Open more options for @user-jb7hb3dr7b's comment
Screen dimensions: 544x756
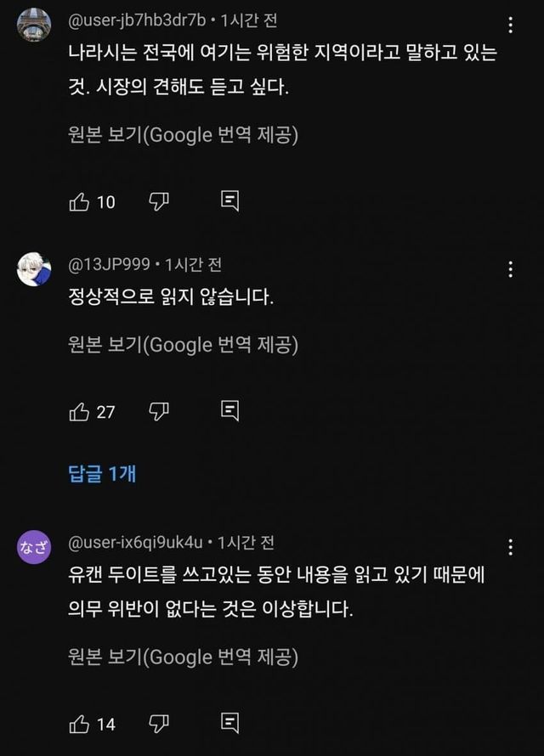(x=510, y=26)
